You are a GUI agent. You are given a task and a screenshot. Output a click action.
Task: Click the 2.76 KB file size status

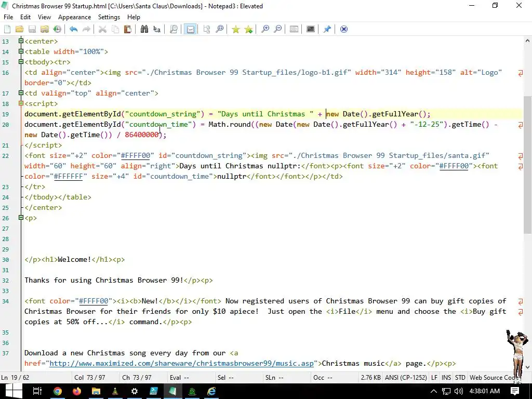pos(370,378)
